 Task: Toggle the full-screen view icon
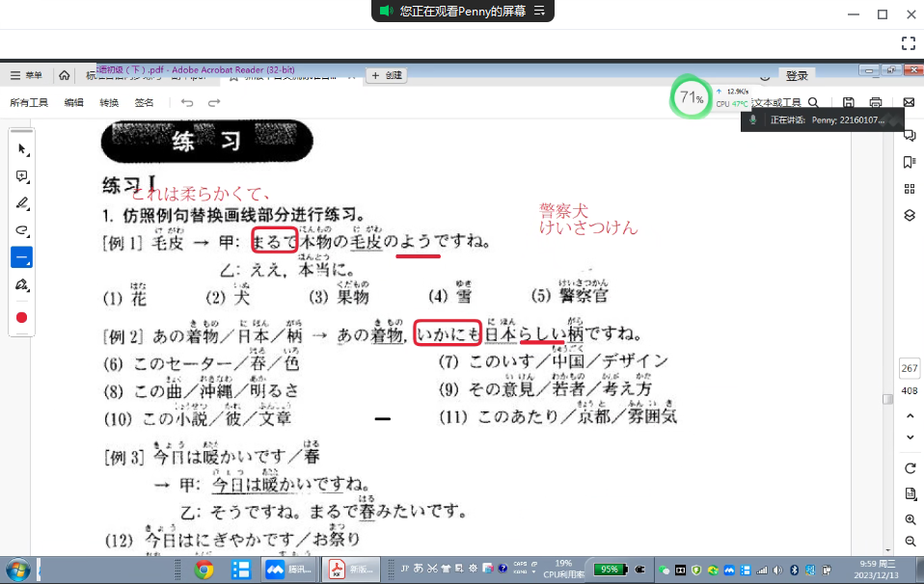tap(908, 42)
